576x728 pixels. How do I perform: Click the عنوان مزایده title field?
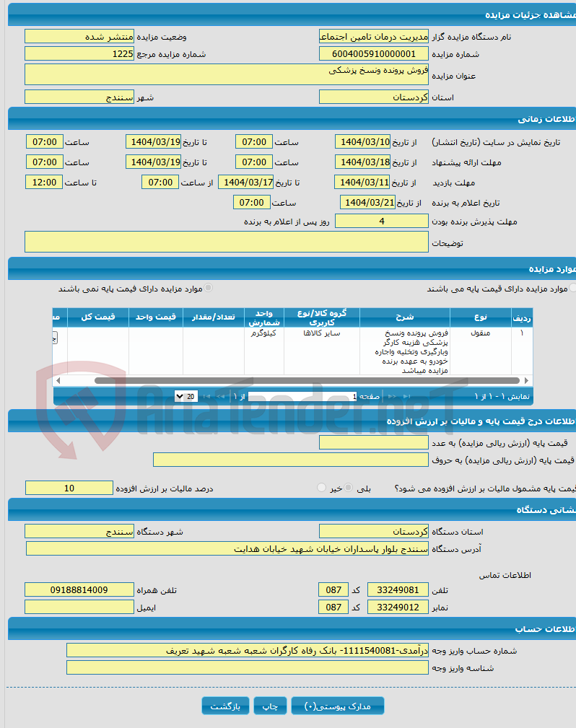pyautogui.click(x=227, y=74)
